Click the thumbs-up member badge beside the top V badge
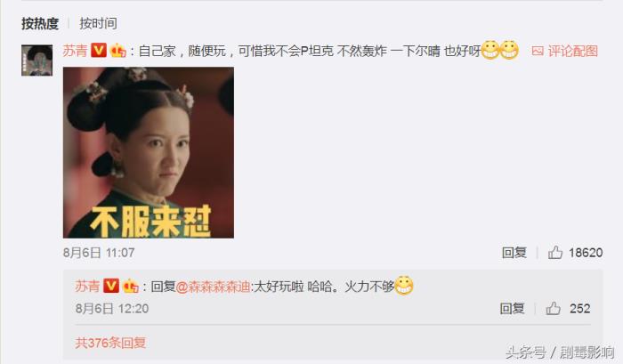This screenshot has width=623, height=364. tap(118, 51)
